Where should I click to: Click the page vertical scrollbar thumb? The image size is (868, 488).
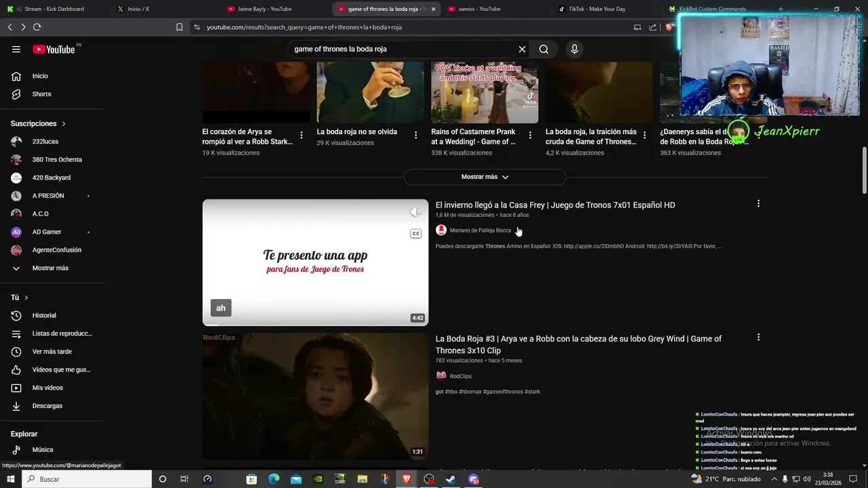865,169
